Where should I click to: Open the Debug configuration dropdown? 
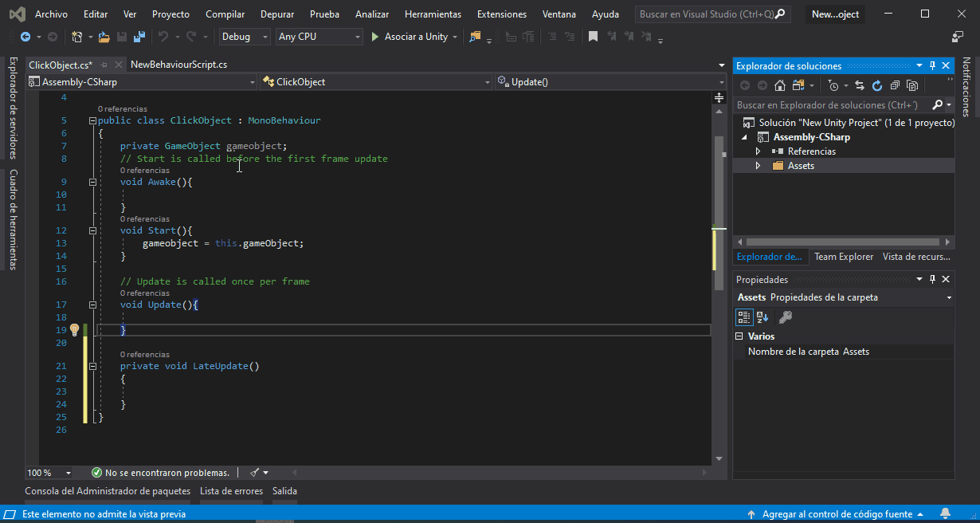[x=245, y=37]
